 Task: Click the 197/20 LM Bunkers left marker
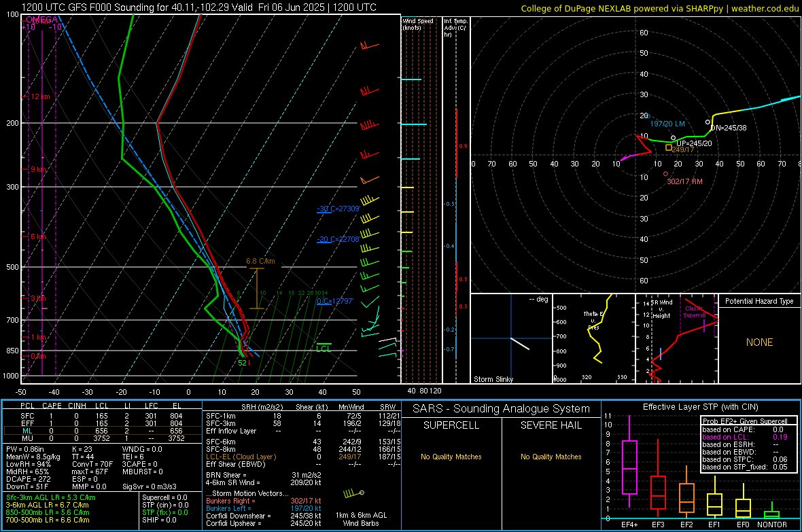click(647, 116)
